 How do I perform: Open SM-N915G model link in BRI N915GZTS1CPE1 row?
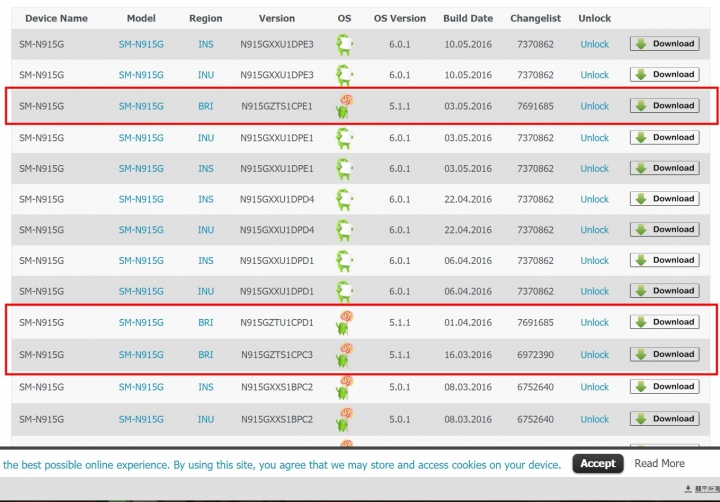(x=141, y=107)
